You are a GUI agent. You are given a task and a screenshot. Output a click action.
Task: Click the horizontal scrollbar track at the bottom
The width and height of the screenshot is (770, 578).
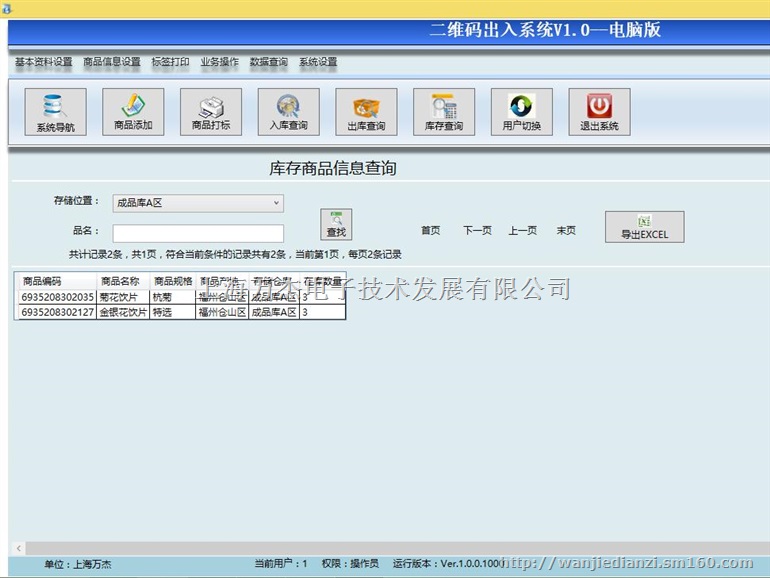click(x=398, y=548)
